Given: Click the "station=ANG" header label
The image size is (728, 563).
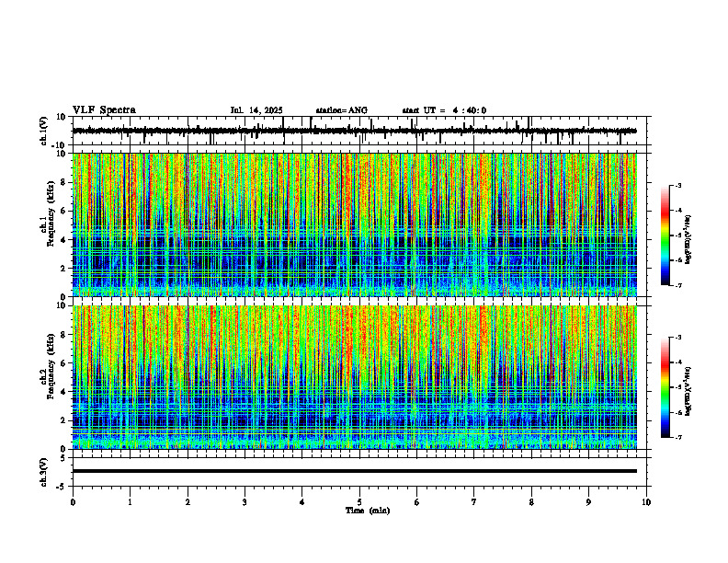Looking at the screenshot, I should tap(341, 110).
